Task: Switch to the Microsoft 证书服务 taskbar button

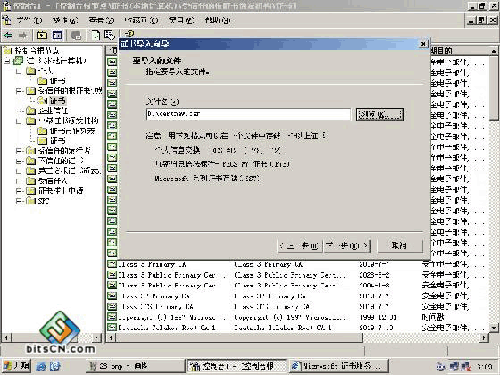Action: pyautogui.click(x=339, y=366)
